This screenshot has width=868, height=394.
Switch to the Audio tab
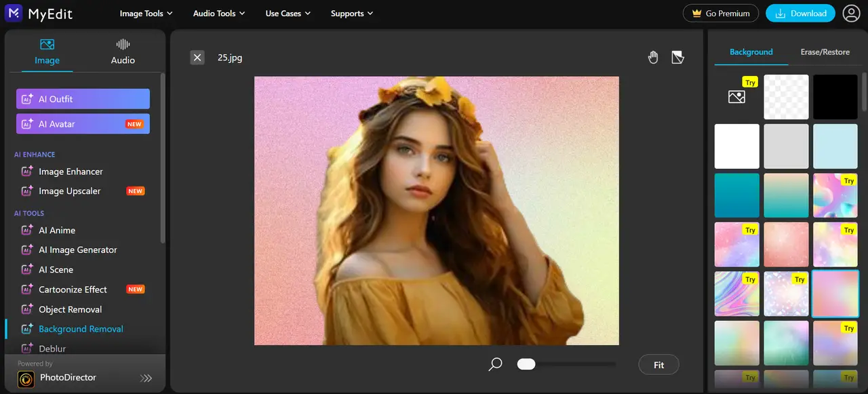[x=123, y=52]
